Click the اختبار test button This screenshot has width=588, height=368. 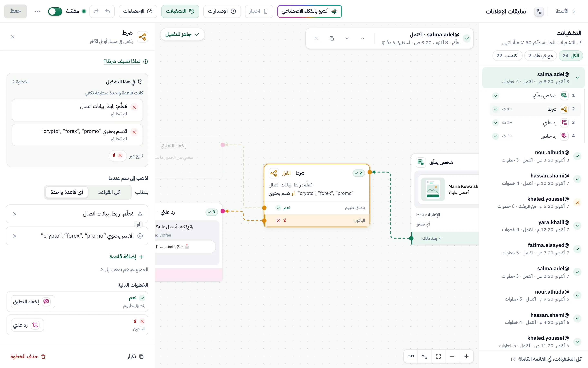(x=259, y=11)
